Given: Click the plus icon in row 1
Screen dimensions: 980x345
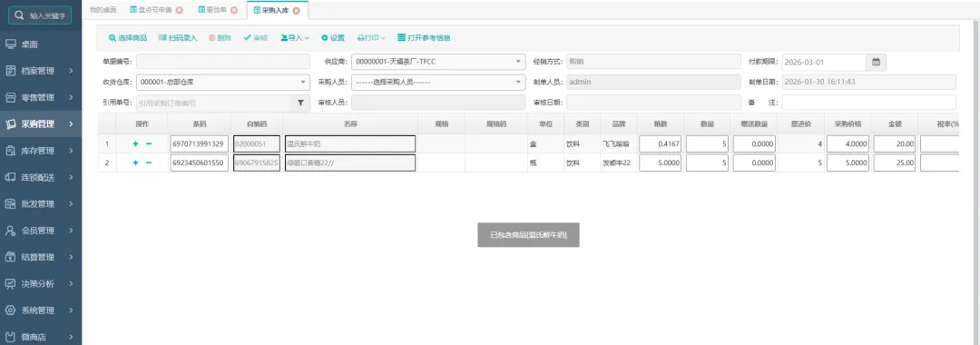Looking at the screenshot, I should (x=135, y=144).
